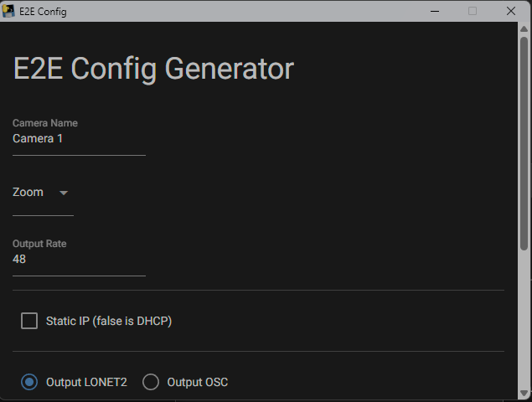Screen dimensions: 532x402
Task: Click the maximize window button
Action: (473, 11)
